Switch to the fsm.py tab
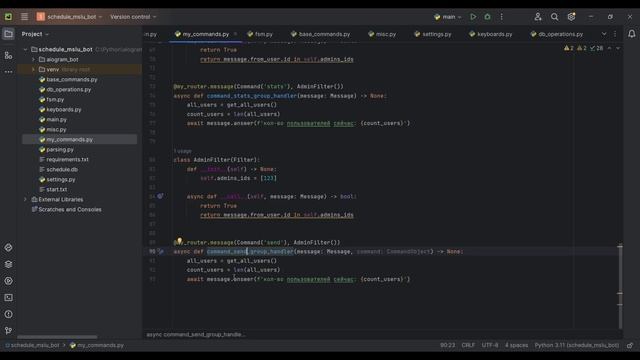The image size is (640, 360). pyautogui.click(x=260, y=34)
